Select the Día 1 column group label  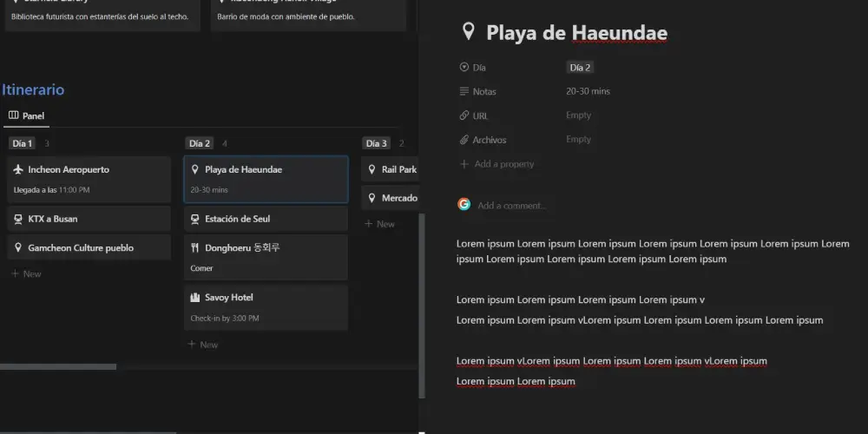[x=22, y=143]
